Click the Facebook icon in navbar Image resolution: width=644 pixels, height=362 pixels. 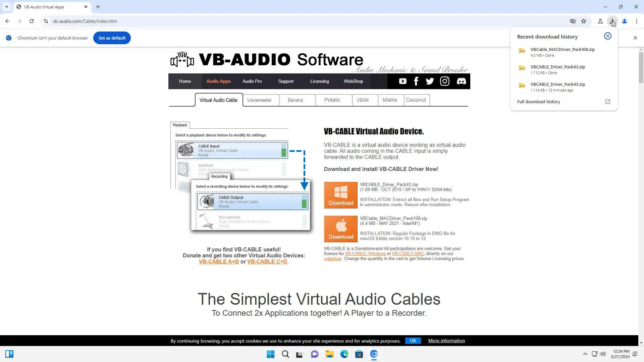pos(416,81)
